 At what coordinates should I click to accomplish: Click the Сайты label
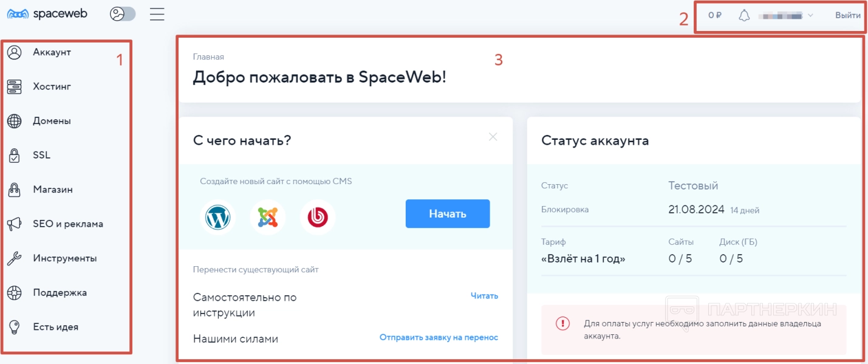pos(681,242)
